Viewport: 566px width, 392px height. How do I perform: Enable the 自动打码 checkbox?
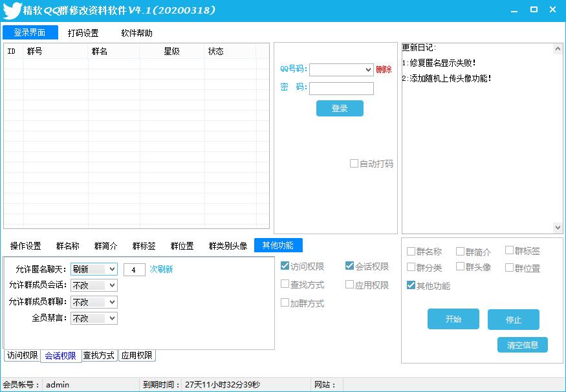click(354, 164)
